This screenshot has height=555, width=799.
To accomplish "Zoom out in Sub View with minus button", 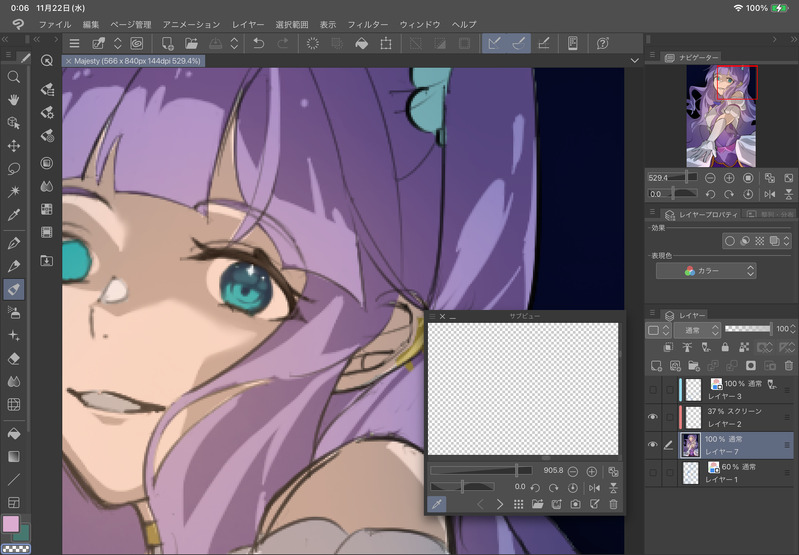I will 573,471.
